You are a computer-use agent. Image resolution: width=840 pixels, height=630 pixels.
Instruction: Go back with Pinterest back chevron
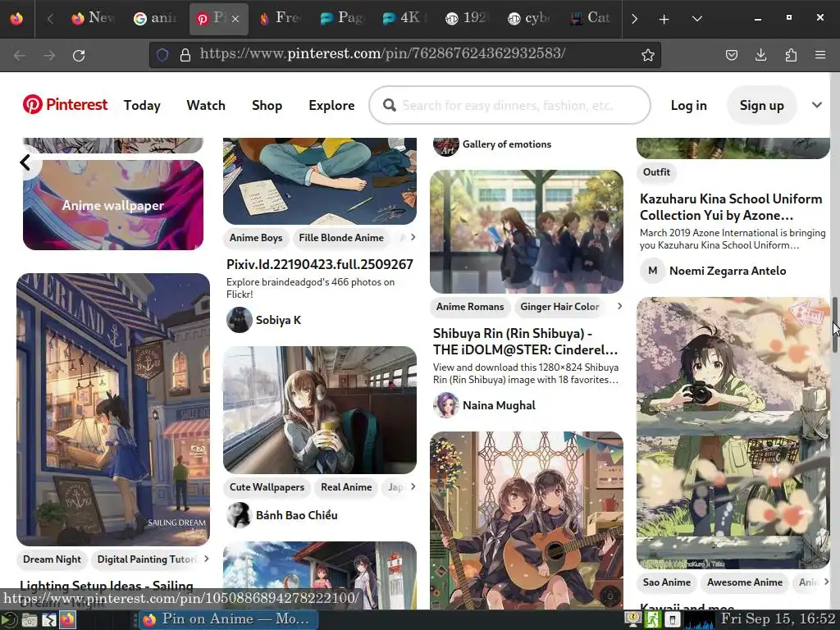pos(25,162)
